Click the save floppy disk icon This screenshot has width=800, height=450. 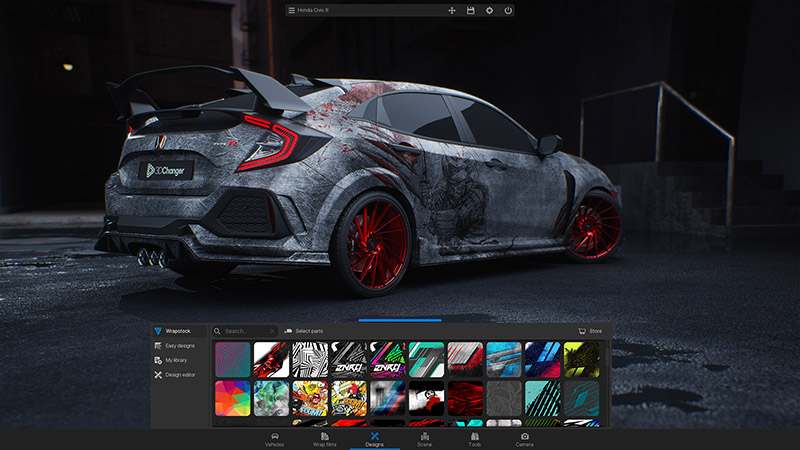coord(470,10)
